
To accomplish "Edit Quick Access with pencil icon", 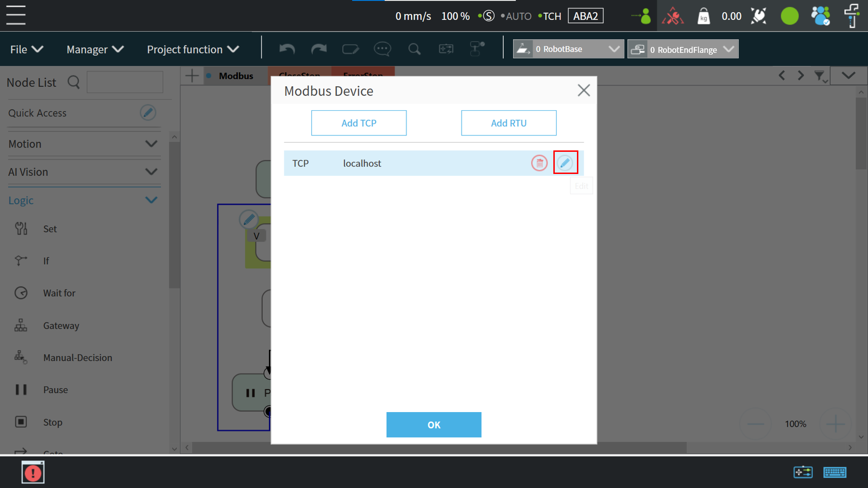I will point(148,113).
